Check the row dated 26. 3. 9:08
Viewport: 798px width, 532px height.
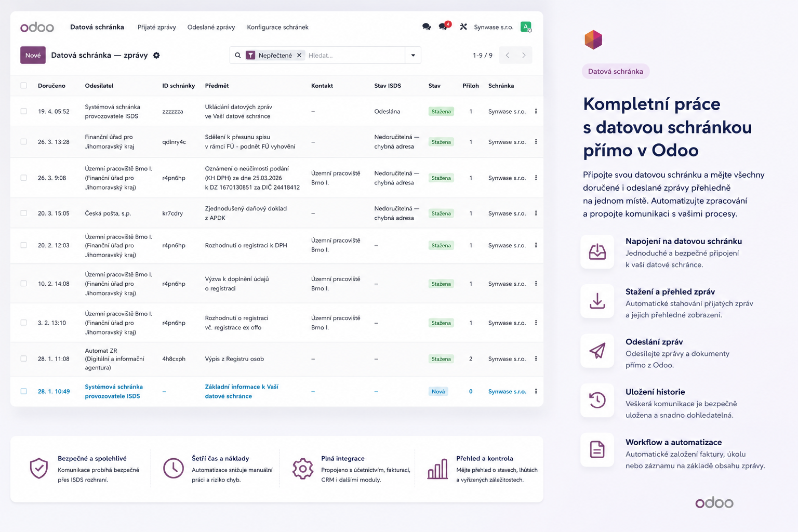23,178
